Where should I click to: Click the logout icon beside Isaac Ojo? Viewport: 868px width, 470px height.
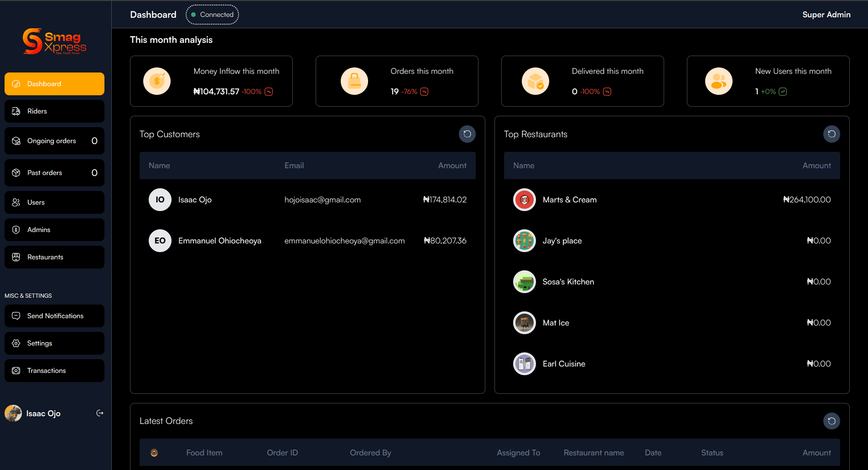coord(100,413)
